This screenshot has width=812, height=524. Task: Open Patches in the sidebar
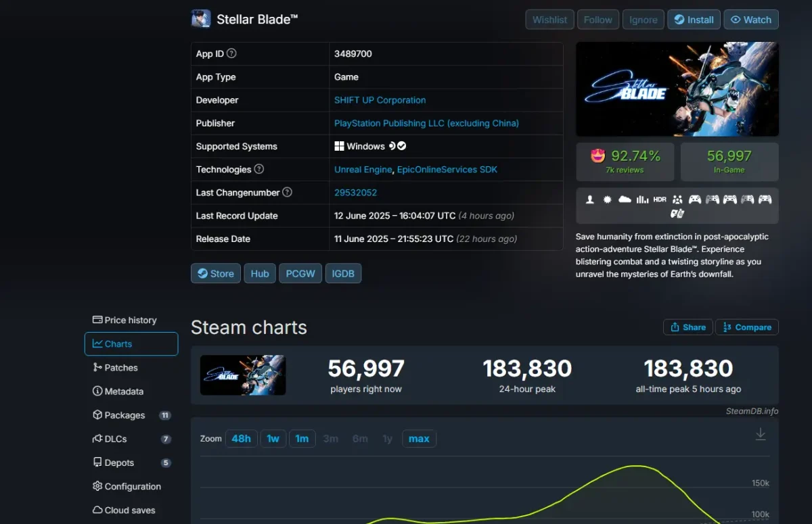tap(131, 368)
